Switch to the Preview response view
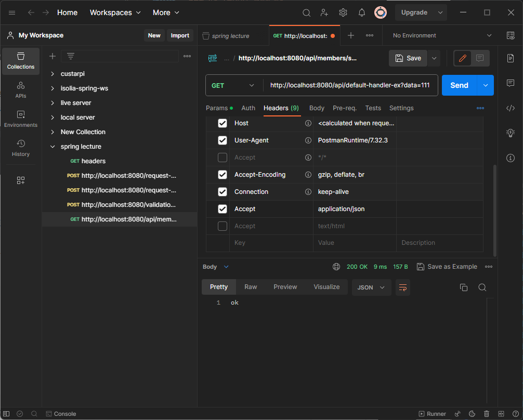Screen dimensions: 523x420 (x=285, y=287)
